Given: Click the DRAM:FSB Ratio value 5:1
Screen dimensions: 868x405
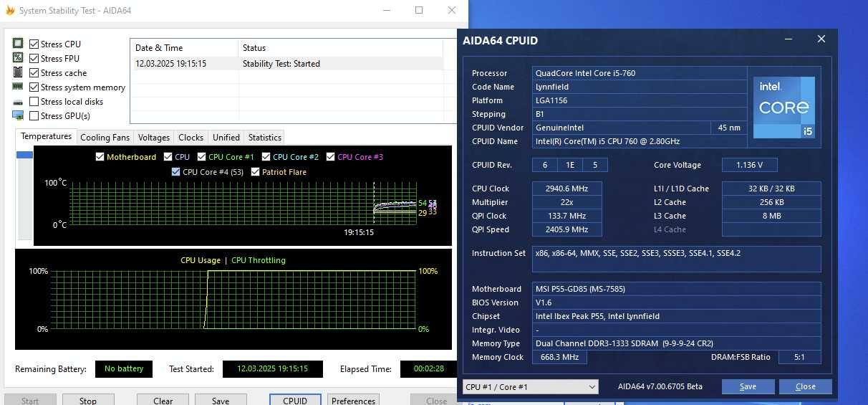Looking at the screenshot, I should point(799,357).
